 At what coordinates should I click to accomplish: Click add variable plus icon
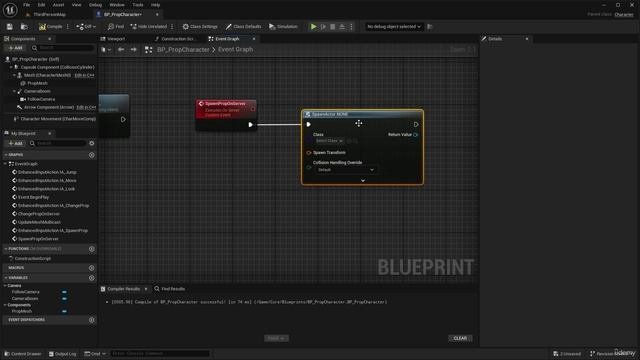click(91, 278)
